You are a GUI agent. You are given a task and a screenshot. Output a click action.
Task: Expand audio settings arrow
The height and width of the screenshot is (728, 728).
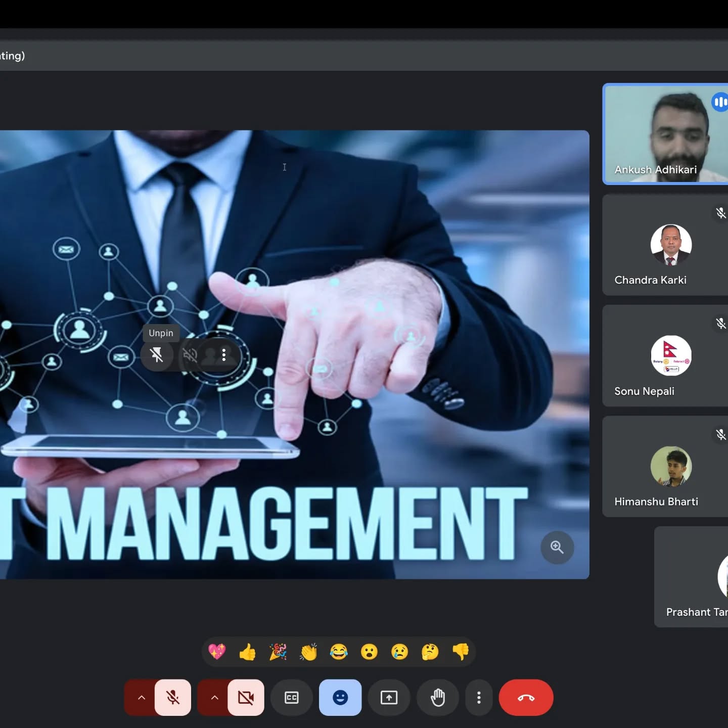pos(142,698)
